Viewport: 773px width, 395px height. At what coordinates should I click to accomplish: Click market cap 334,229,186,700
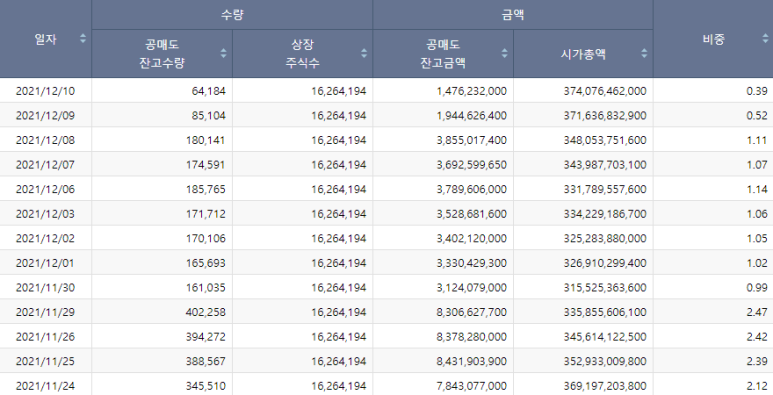[605, 214]
